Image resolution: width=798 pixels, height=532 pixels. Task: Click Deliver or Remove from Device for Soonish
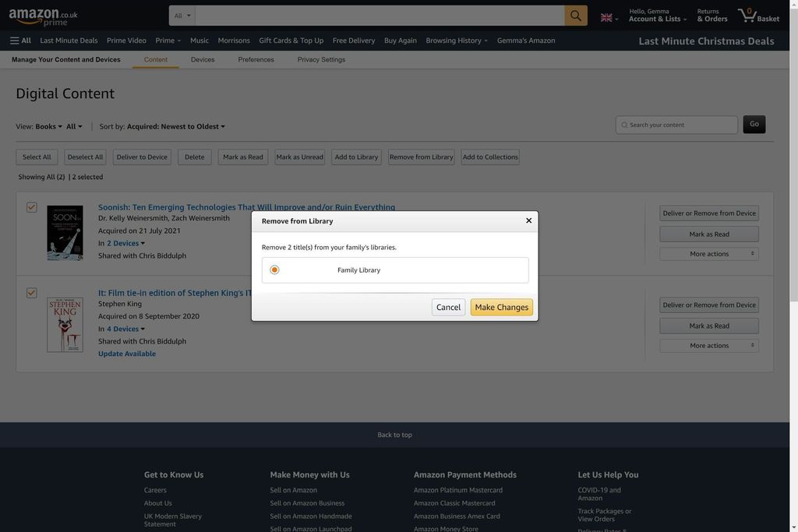709,213
